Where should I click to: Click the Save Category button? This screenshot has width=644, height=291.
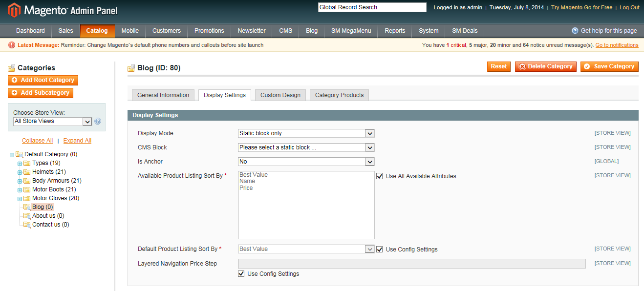[609, 66]
